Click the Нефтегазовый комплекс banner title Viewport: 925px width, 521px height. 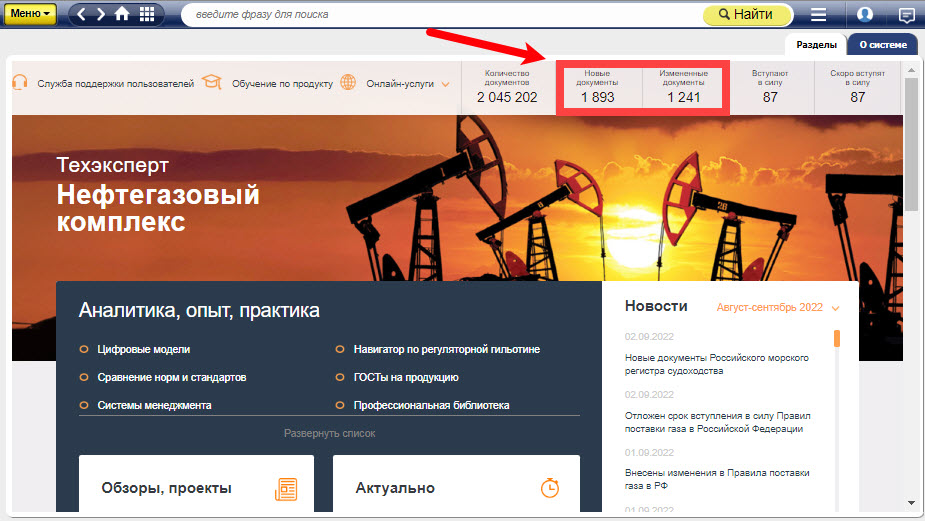[158, 208]
